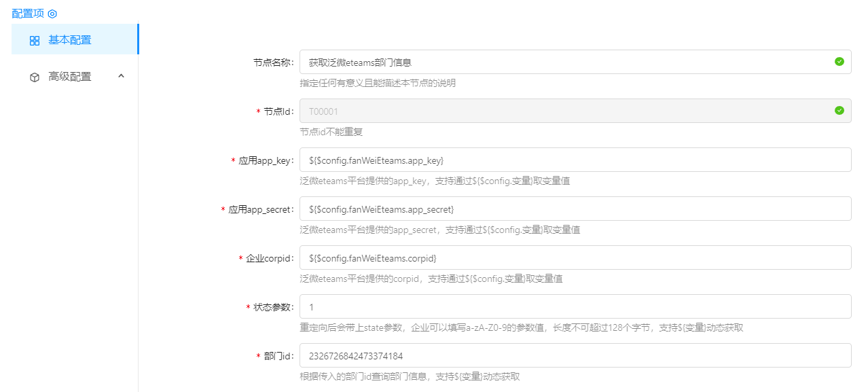Viewport: 868px width, 392px height.
Task: Select the 基本配置 menu item
Action: click(x=69, y=40)
